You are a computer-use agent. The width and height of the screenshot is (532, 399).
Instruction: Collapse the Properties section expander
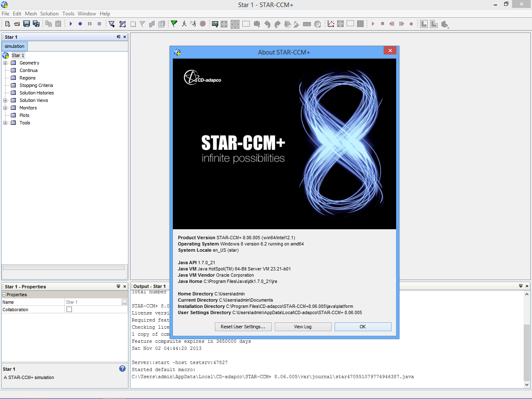click(x=4, y=295)
